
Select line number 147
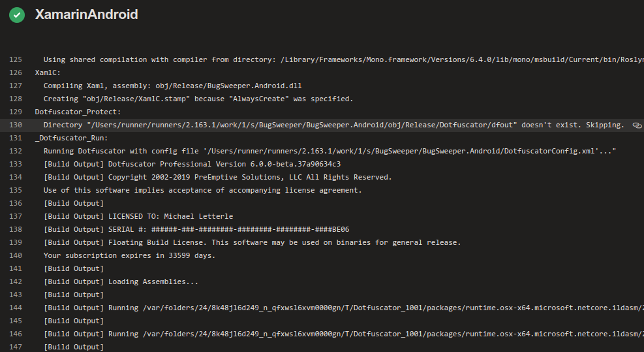pyautogui.click(x=16, y=347)
